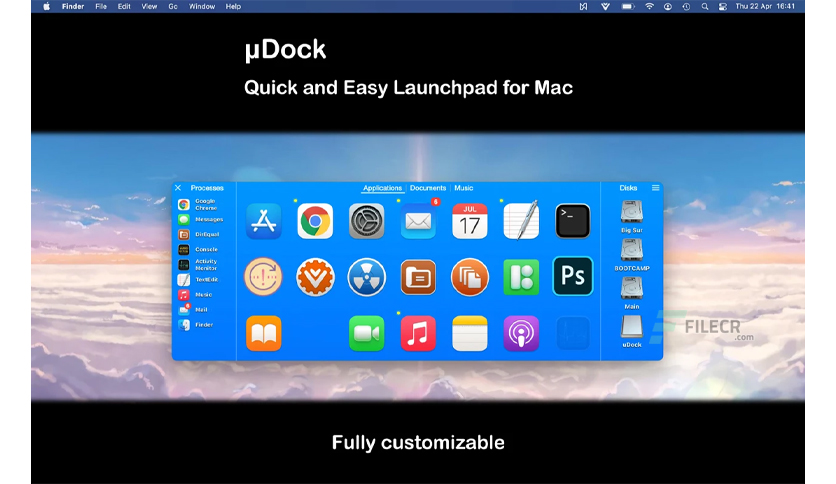Click the Processes panel heading
The width and height of the screenshot is (836, 484).
point(207,188)
